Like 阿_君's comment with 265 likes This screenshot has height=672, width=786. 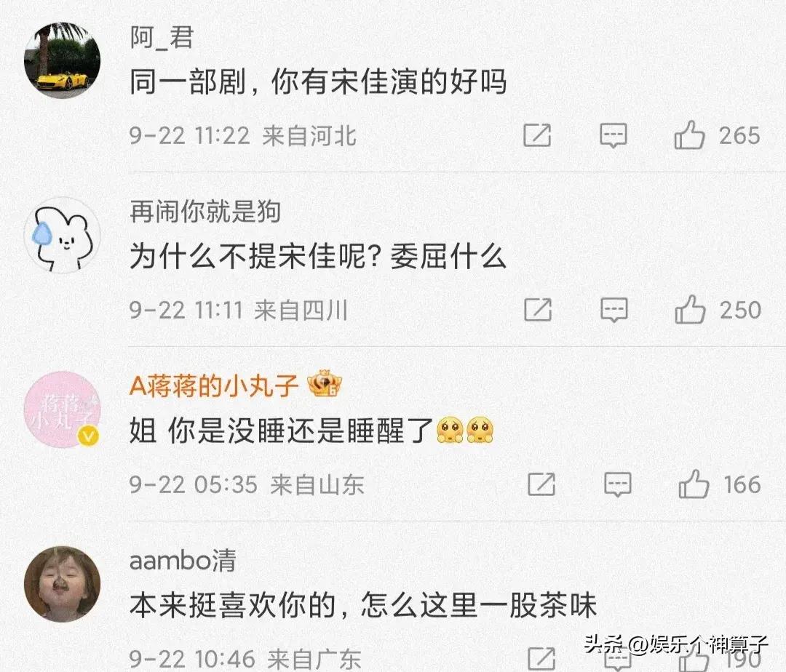(x=689, y=135)
